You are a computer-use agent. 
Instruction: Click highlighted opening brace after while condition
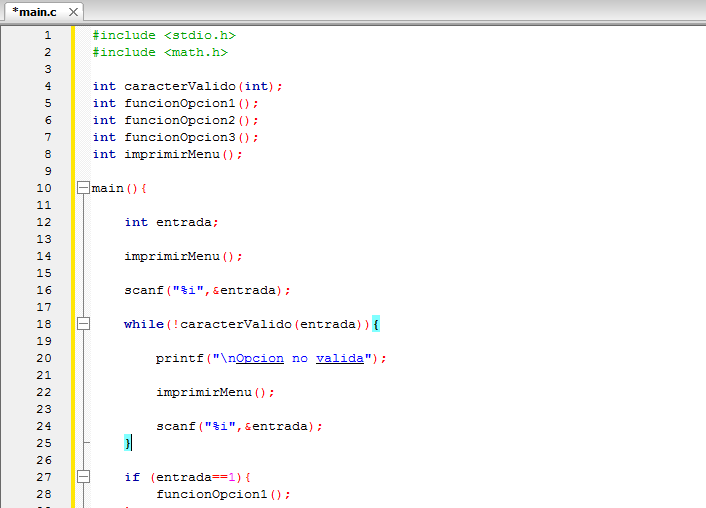click(376, 324)
